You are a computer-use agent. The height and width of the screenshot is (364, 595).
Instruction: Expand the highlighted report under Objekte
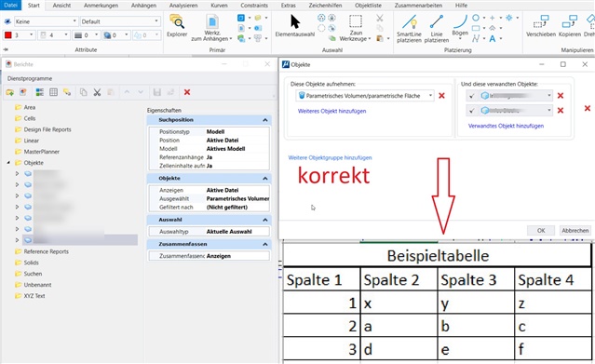tap(17, 240)
